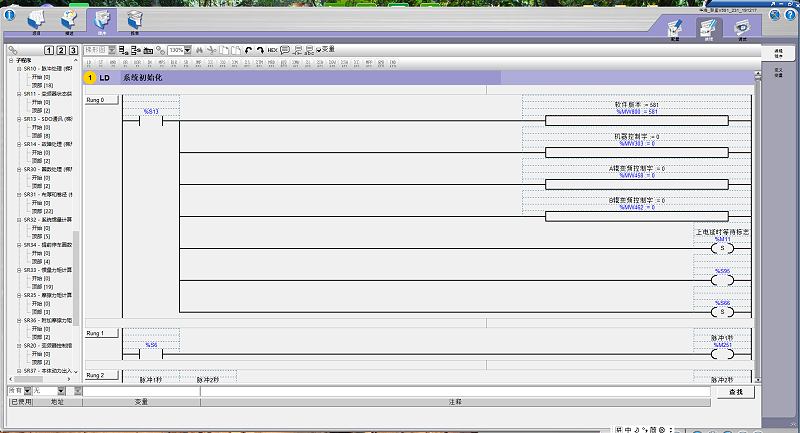Open the info button at top-left
Viewport: 800px width, 433px height.
click(9, 15)
